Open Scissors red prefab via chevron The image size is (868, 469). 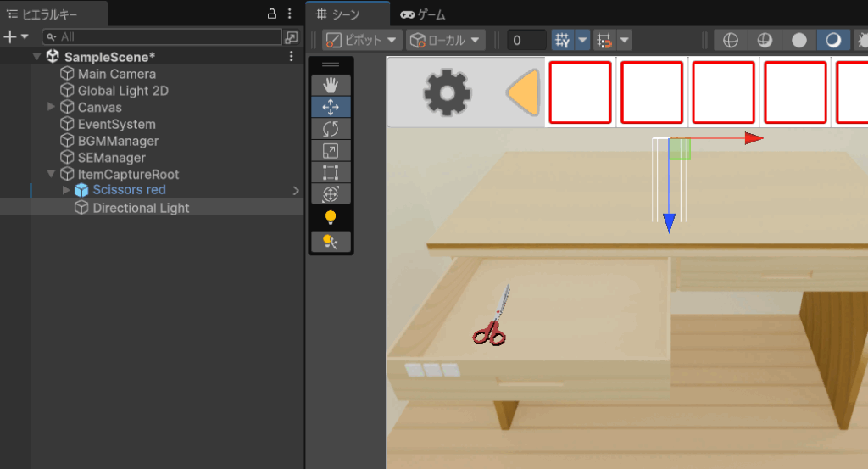point(296,191)
